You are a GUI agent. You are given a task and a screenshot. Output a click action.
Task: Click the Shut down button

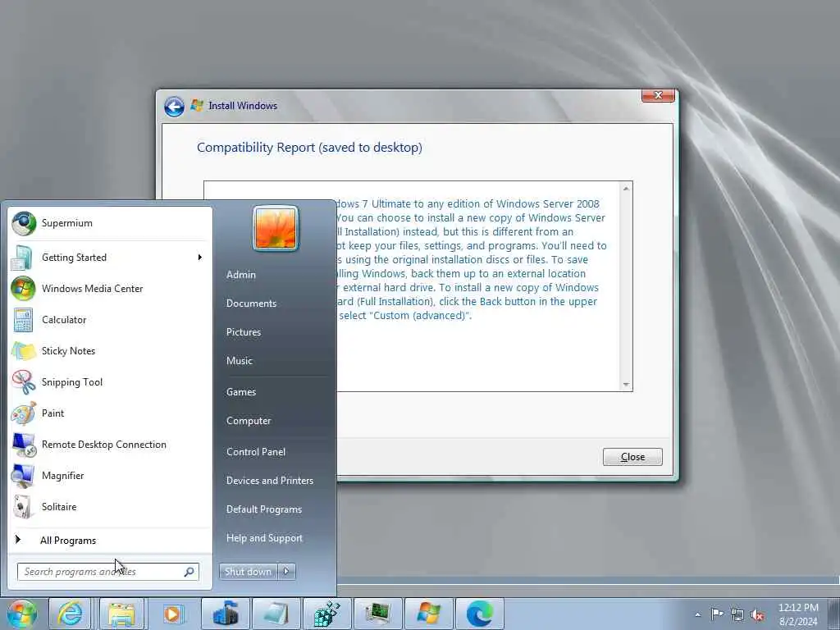pos(249,572)
